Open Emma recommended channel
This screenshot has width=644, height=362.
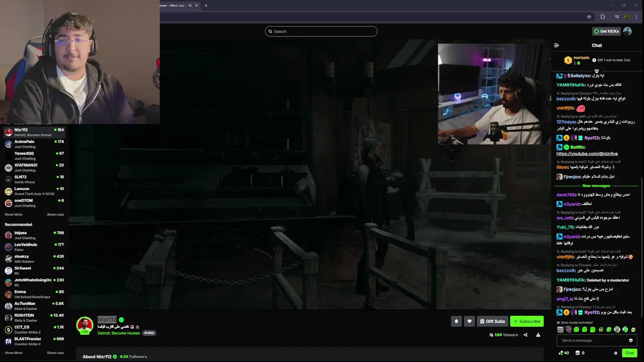[34, 294]
